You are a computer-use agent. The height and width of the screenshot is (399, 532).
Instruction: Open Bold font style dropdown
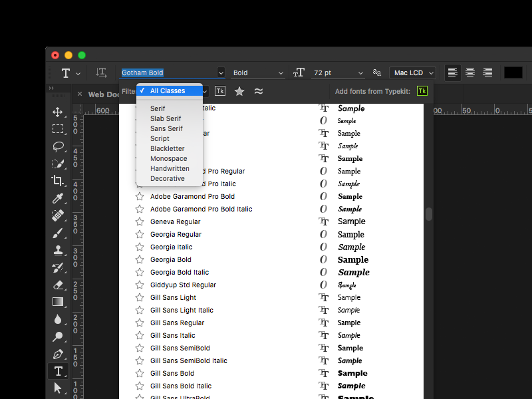coord(257,73)
